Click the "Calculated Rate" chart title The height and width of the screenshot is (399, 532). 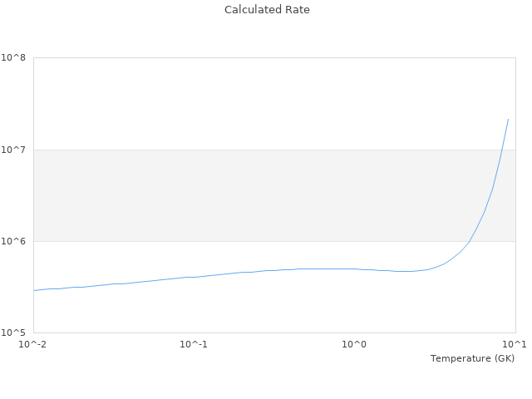(267, 10)
